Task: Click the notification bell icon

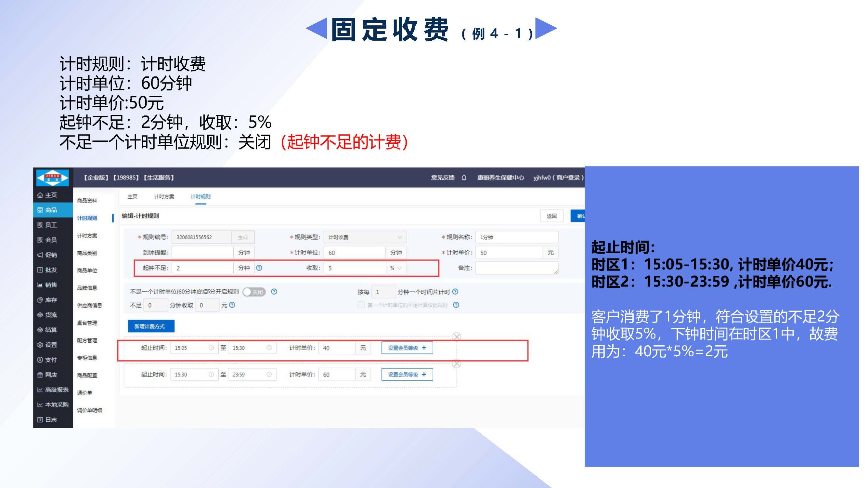Action: 464,177
